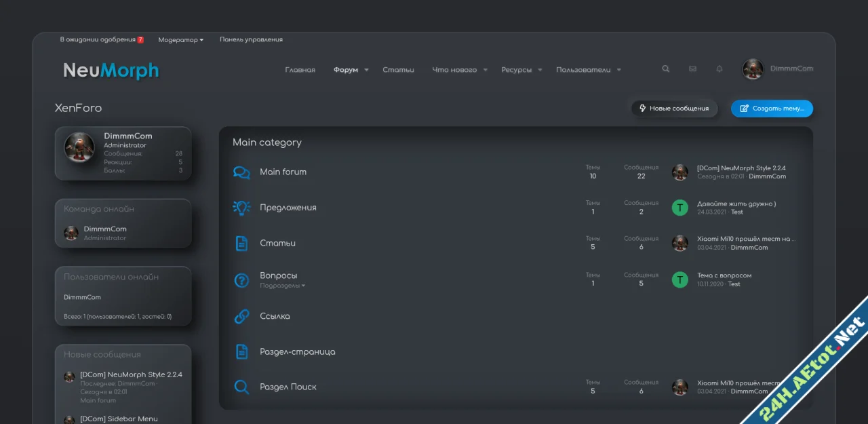Open the search magnifier icon in header

pos(665,69)
